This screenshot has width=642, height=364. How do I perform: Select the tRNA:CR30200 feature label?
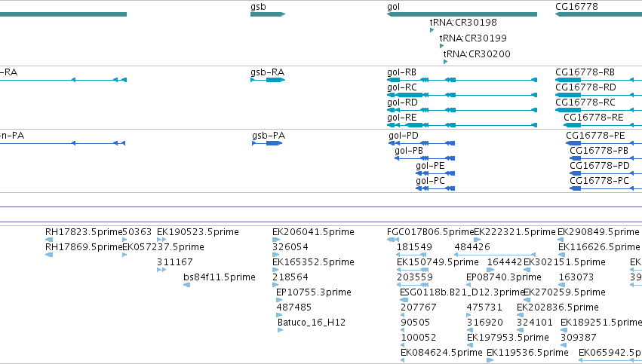click(x=477, y=54)
